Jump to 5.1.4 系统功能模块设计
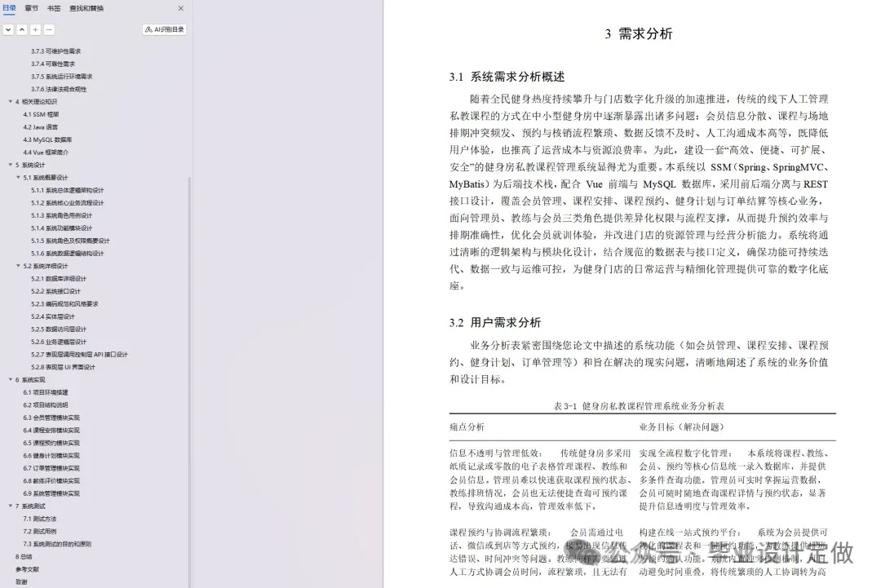 [62, 228]
